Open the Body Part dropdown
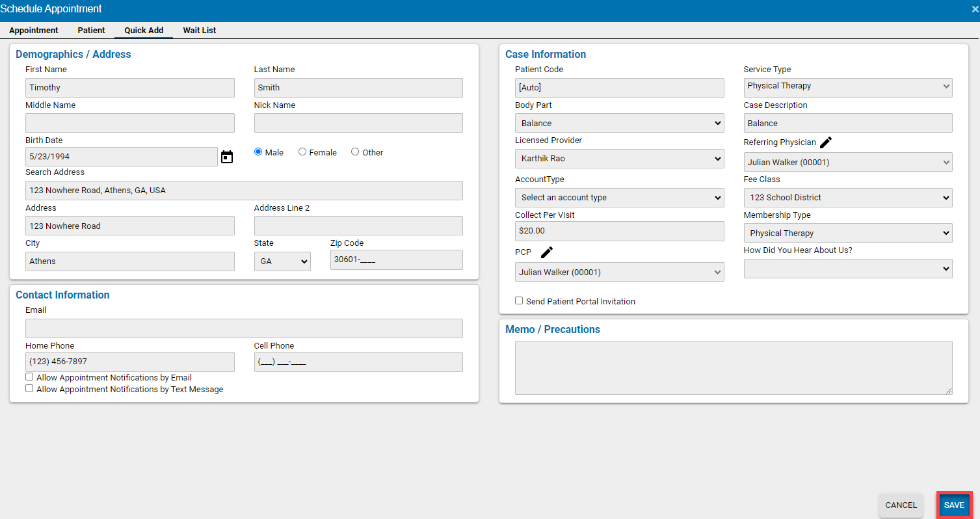 [x=619, y=123]
